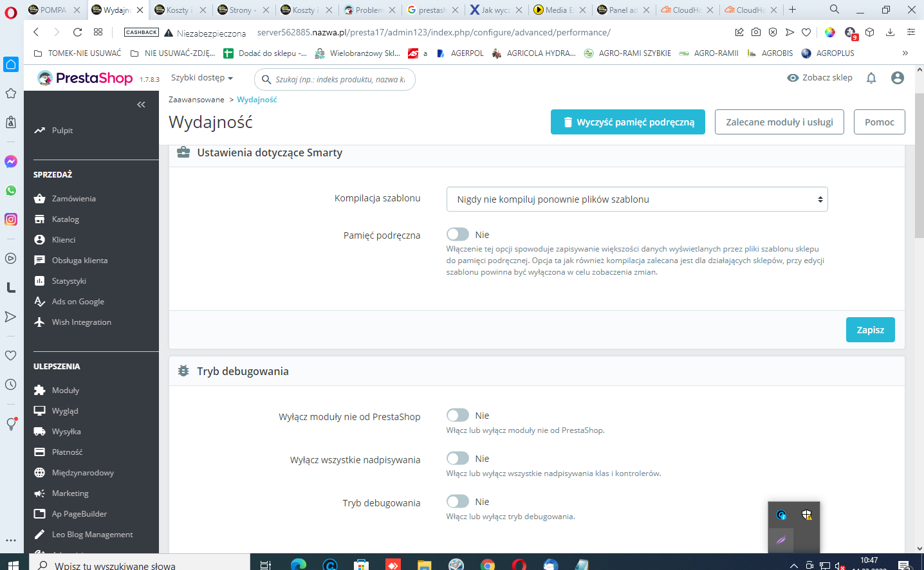Switch to Media browser tab
This screenshot has height=570, width=924.
coord(558,10)
